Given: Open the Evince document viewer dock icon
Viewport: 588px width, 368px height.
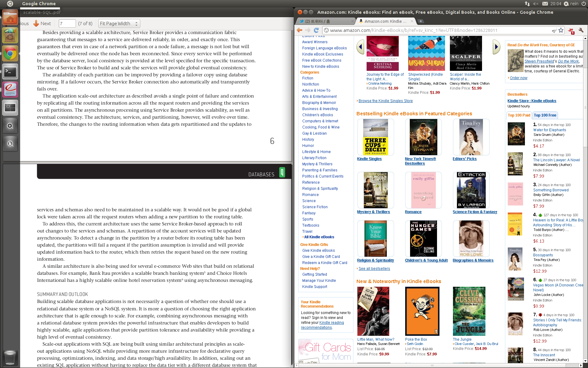Looking at the screenshot, I should (x=10, y=90).
